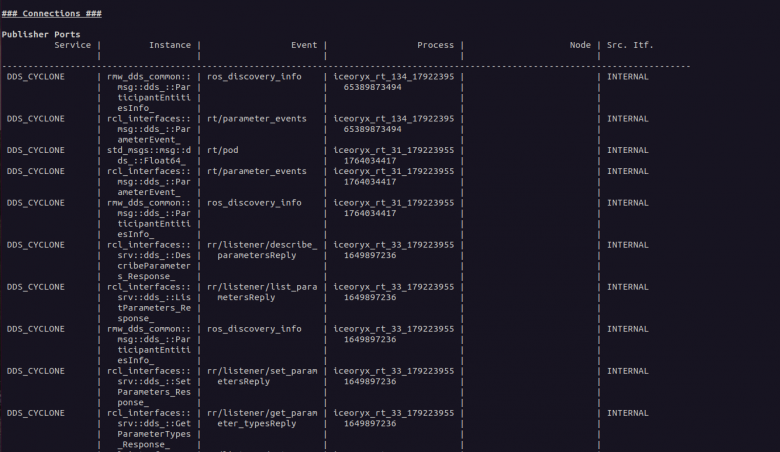Click ros_discovery_info event for iceoryx_rt_33

click(254, 329)
